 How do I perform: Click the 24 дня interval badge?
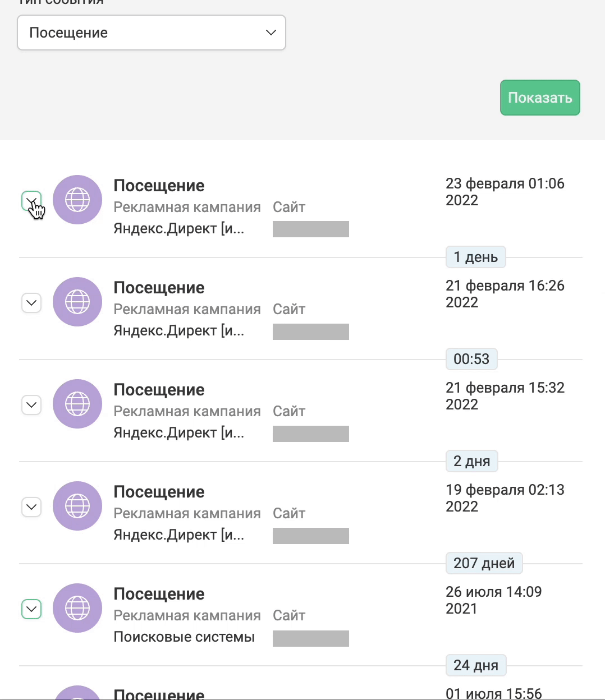(476, 665)
